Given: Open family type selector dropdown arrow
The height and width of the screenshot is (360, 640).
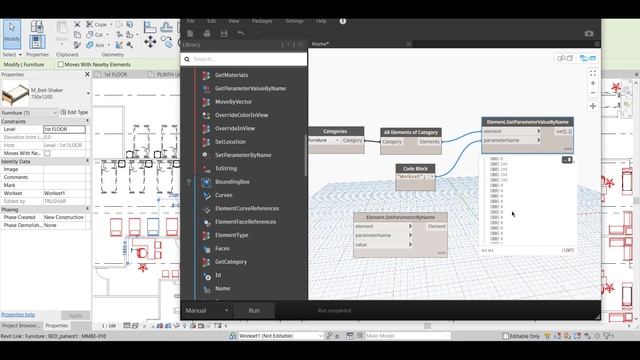Looking at the screenshot, I should point(88,93).
